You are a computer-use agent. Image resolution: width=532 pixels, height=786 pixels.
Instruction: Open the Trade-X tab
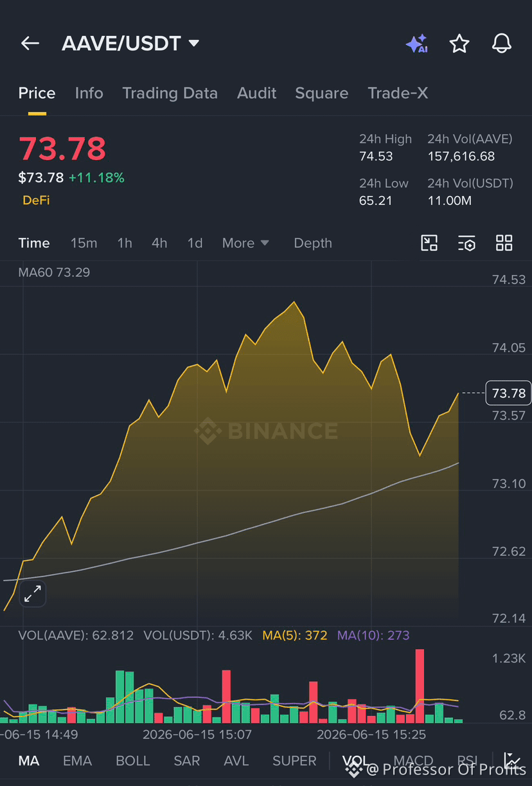pyautogui.click(x=398, y=93)
